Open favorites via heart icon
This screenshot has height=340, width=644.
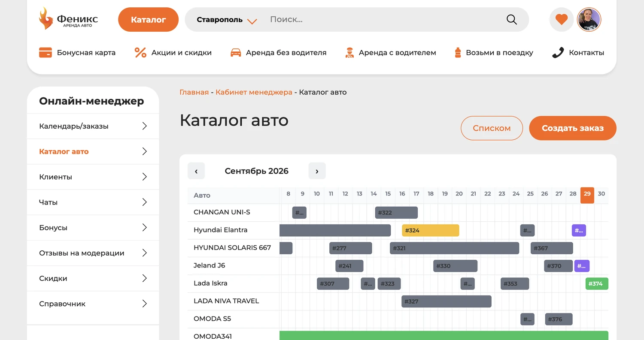561,20
